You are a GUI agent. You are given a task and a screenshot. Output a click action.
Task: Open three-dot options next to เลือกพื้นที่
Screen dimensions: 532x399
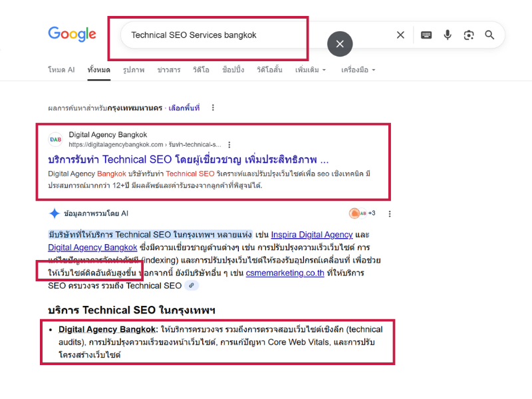coord(213,108)
